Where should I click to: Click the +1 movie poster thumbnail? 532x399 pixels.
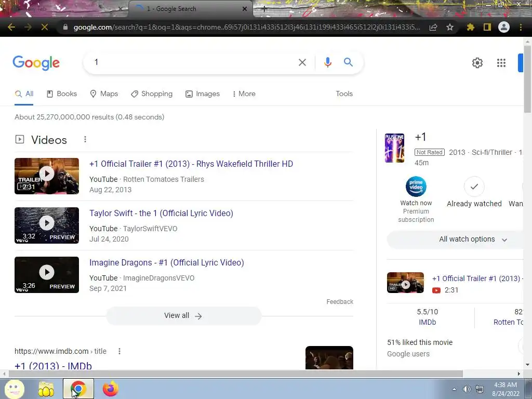(x=395, y=148)
